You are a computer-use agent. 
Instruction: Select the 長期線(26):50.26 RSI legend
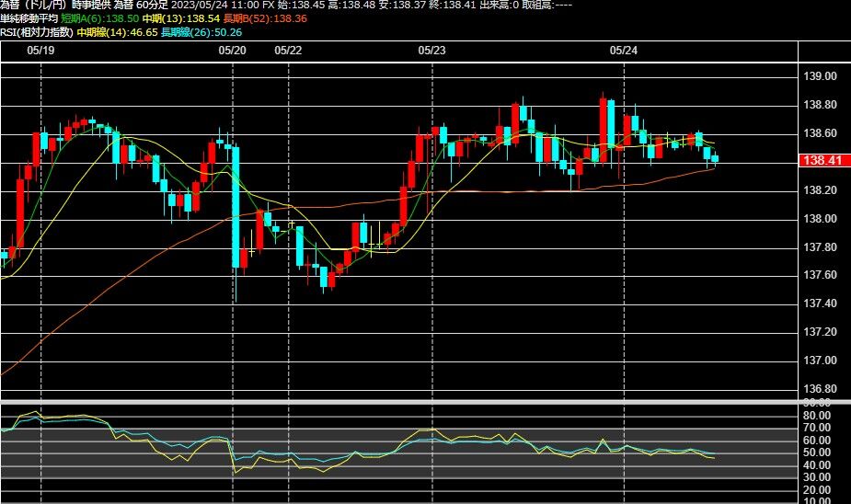(201, 32)
